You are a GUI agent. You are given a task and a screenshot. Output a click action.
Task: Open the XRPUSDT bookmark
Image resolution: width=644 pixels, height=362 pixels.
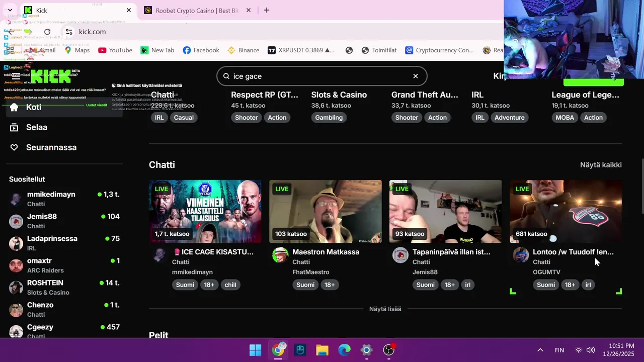301,50
